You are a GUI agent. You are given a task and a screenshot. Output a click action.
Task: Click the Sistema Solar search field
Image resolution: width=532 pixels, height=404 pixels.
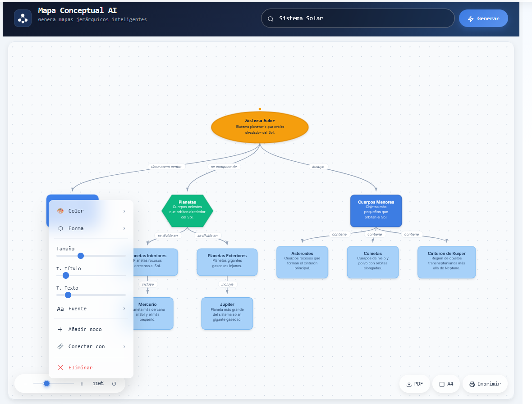coord(361,18)
